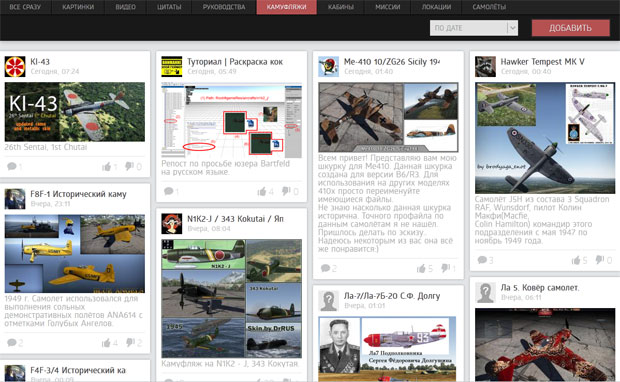This screenshot has width=620, height=382.
Task: Open the Ла 5. Ковёр самолет title
Action: click(540, 288)
